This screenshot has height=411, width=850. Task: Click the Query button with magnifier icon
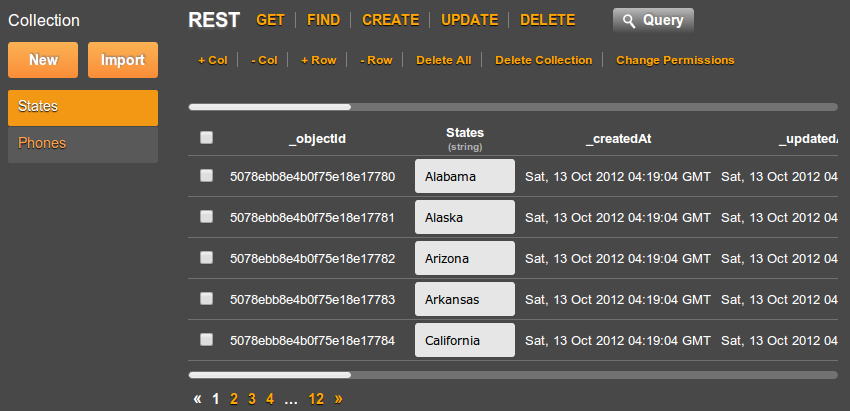coord(653,20)
